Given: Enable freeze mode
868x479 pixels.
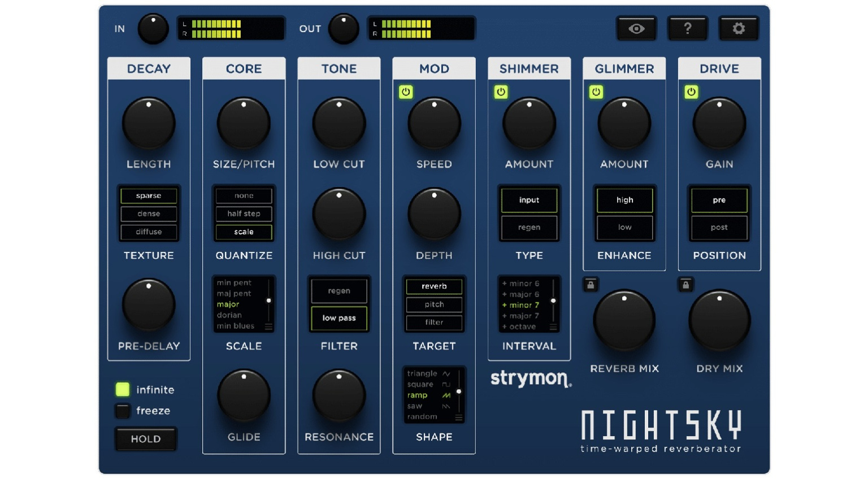Looking at the screenshot, I should (x=122, y=411).
